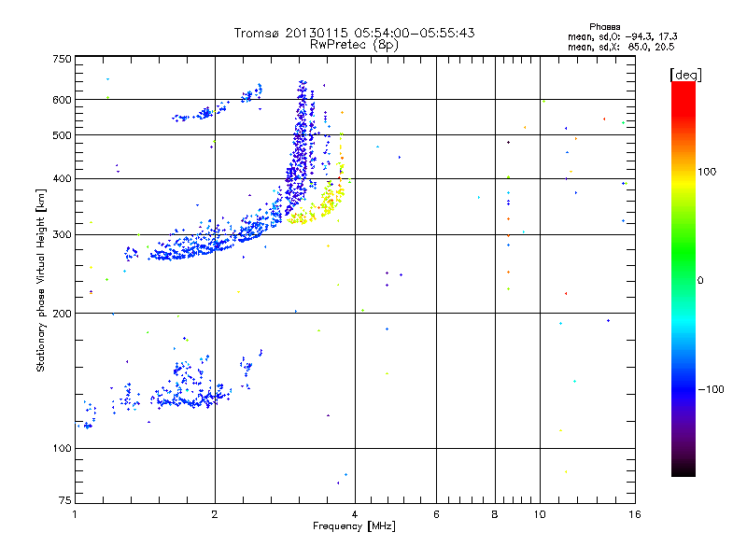Click the y-axis tick label "500"

pyautogui.click(x=63, y=135)
